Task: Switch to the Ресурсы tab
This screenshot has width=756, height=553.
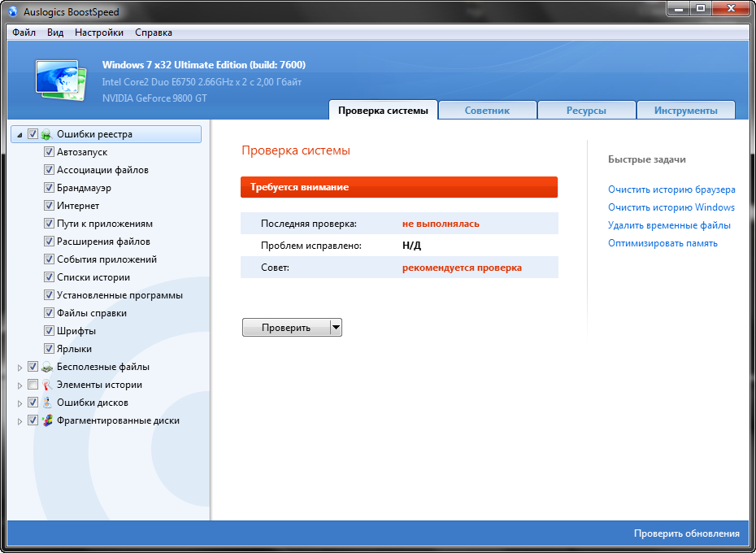Action: pyautogui.click(x=586, y=111)
